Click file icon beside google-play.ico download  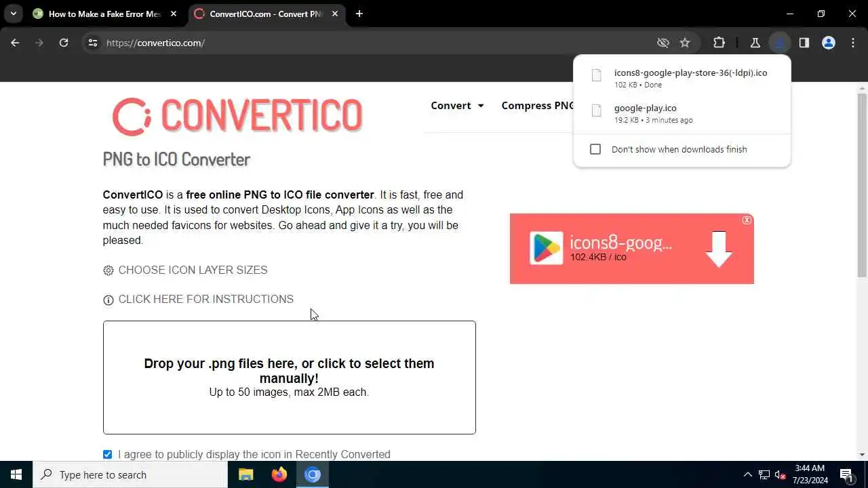coord(597,110)
